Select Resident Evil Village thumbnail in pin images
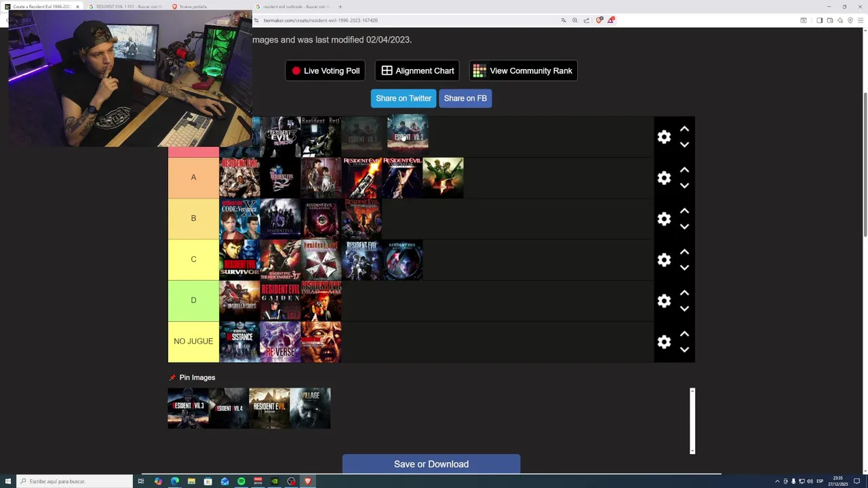 pos(310,408)
